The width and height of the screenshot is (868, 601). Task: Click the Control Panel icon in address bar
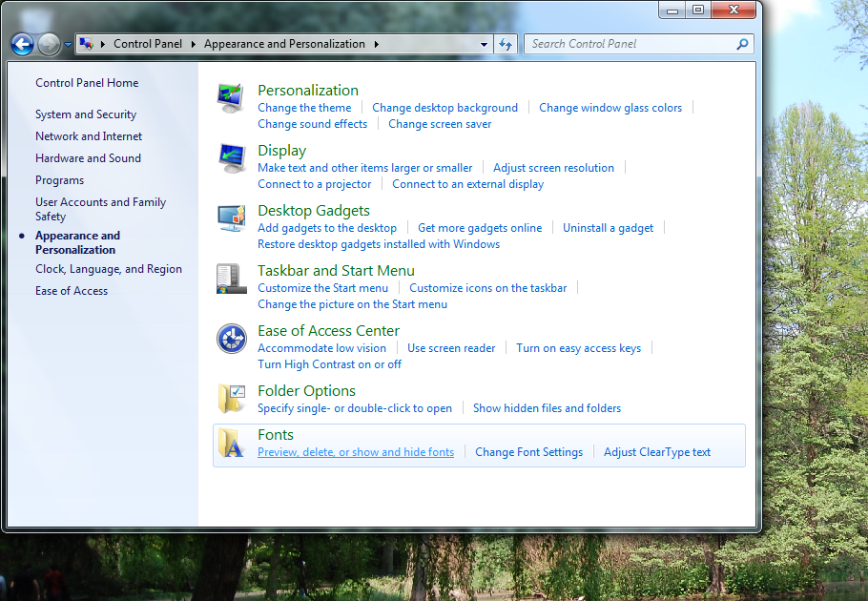[87, 44]
